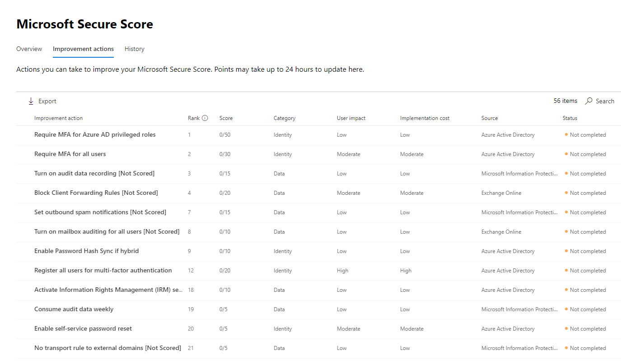Open Block Client Forwarding Rules action

(x=96, y=193)
